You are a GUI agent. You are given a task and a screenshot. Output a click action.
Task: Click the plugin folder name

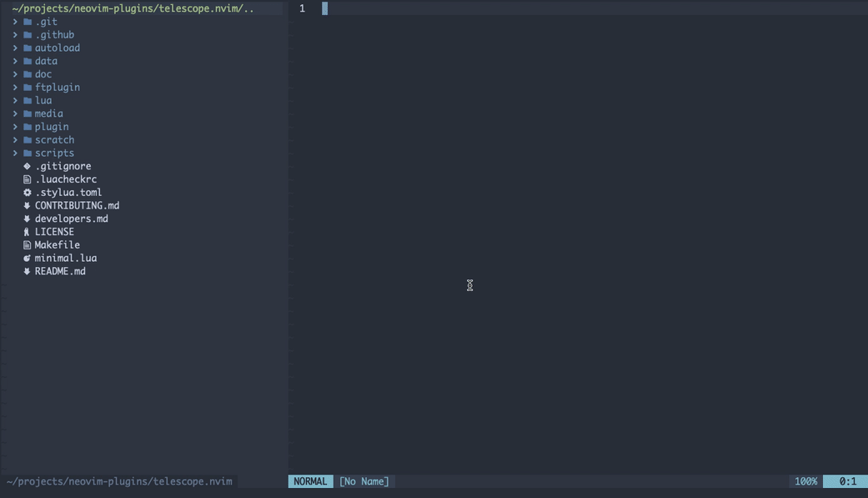coord(52,127)
